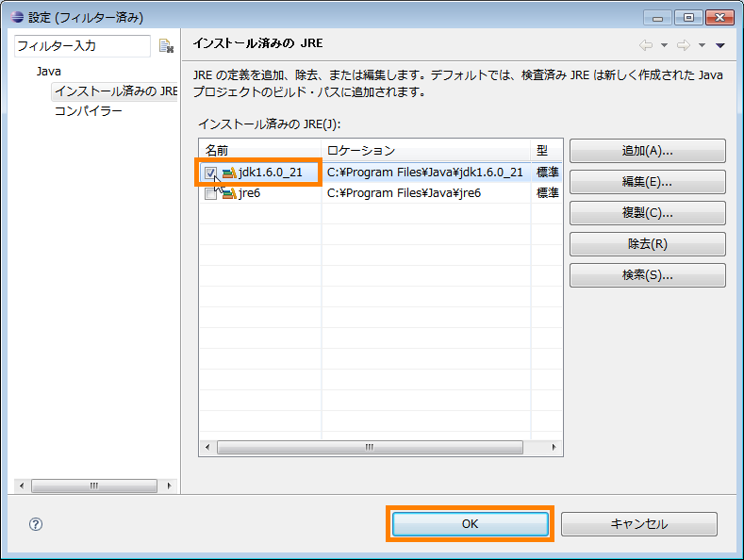
Task: Sort by the 型 column header
Action: 547,151
